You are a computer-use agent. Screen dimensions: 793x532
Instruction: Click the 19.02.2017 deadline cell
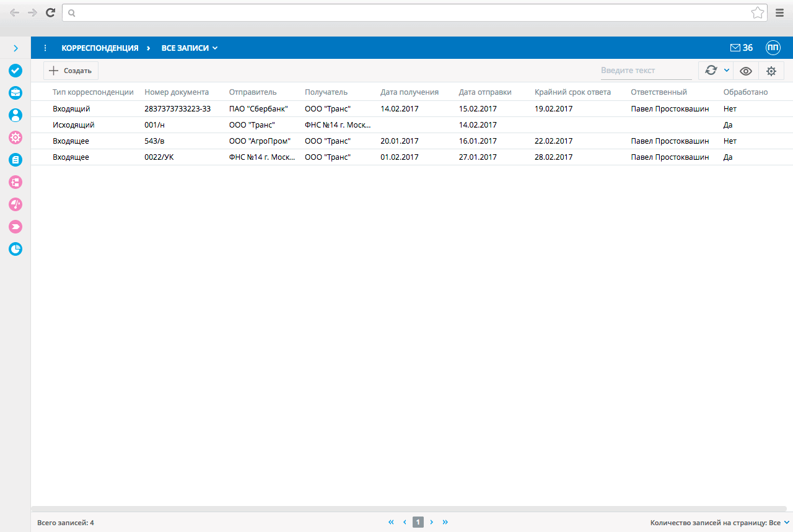point(553,108)
